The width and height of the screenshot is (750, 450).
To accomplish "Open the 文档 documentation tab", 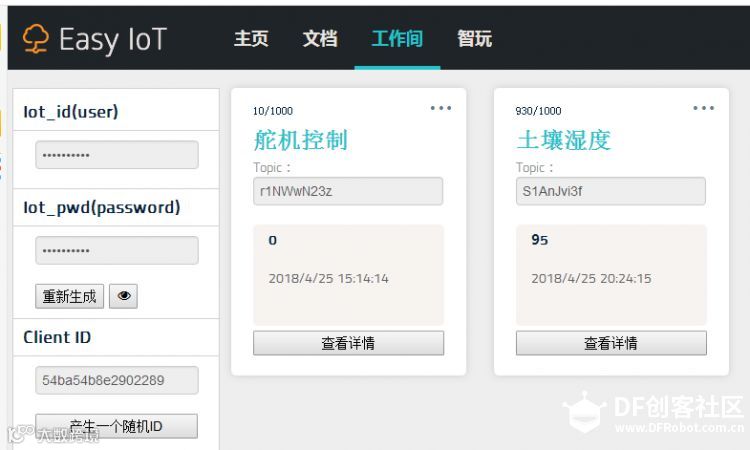I will 320,39.
